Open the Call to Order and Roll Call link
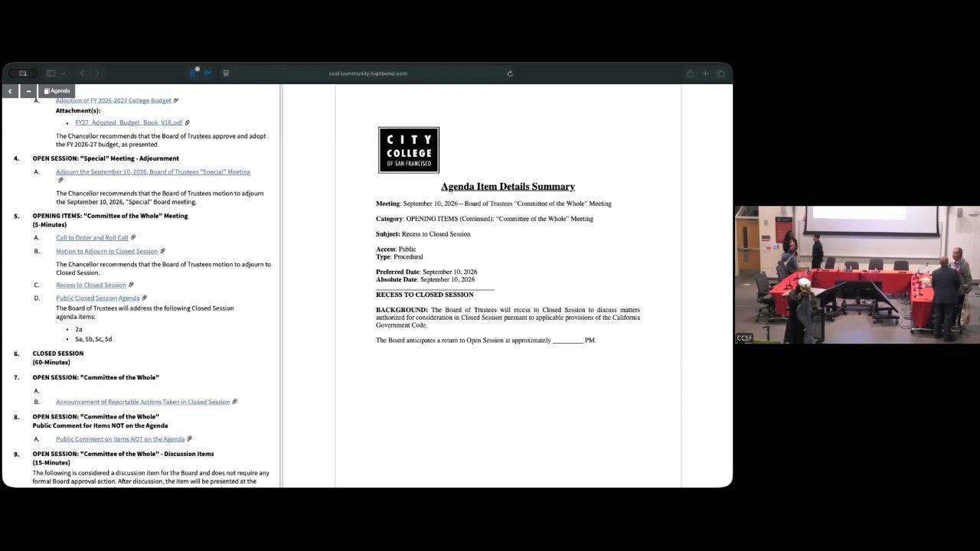Viewport: 980px width, 551px height. (x=92, y=238)
